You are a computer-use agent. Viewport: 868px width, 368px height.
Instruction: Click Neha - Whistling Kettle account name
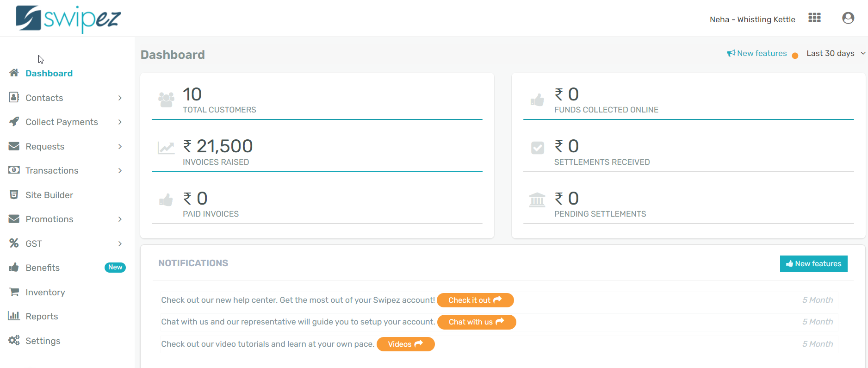tap(752, 19)
